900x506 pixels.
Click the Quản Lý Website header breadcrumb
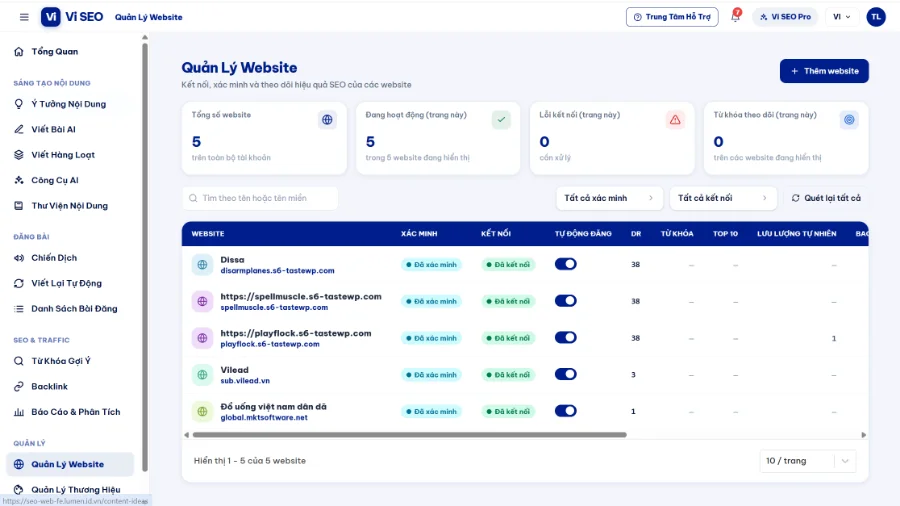click(x=149, y=17)
